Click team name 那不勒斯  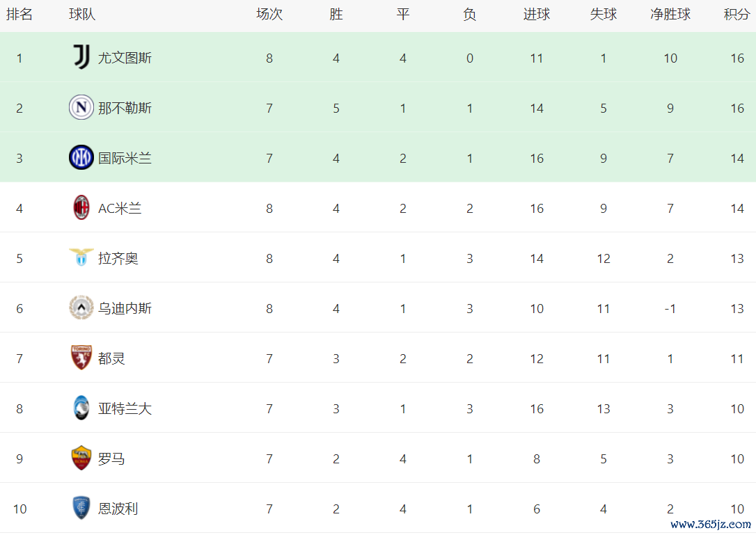(125, 108)
